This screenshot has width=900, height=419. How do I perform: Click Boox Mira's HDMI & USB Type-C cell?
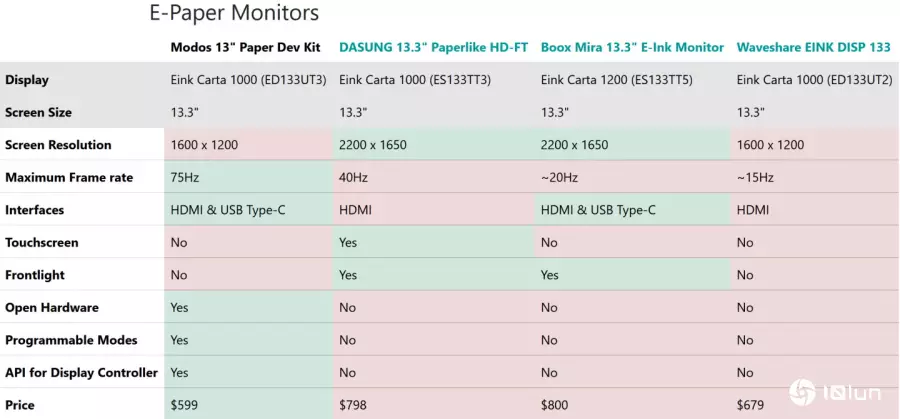[633, 210]
